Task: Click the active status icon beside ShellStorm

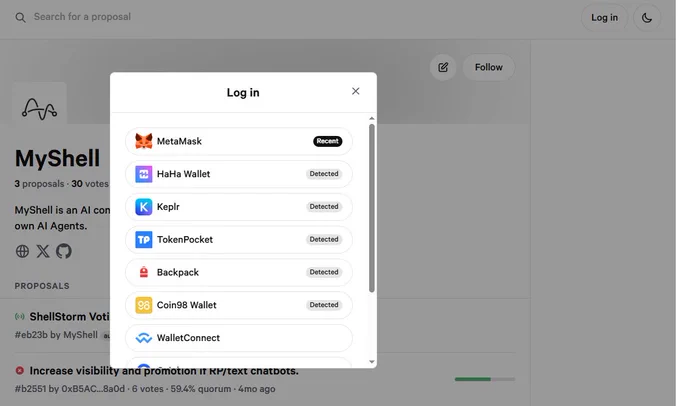Action: point(20,317)
